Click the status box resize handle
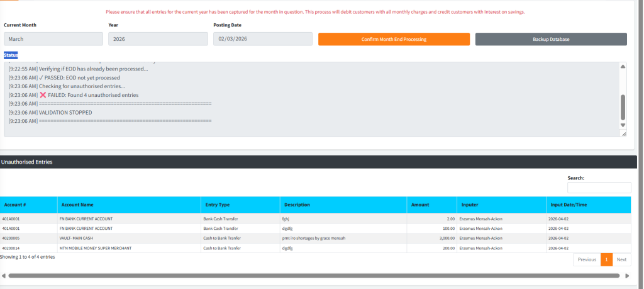Screen dimensions: 644x289 (x=623, y=133)
